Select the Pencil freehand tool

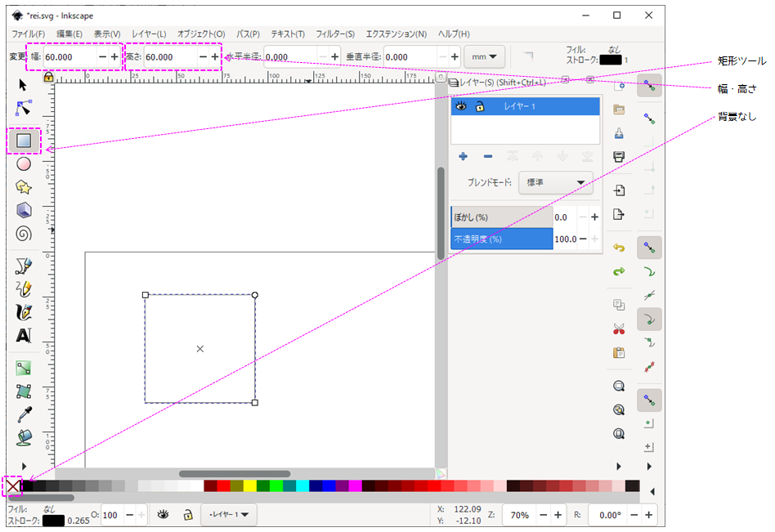pos(24,289)
